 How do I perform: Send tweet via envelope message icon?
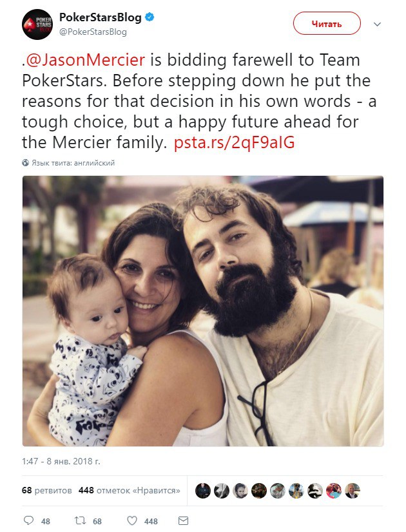(183, 520)
